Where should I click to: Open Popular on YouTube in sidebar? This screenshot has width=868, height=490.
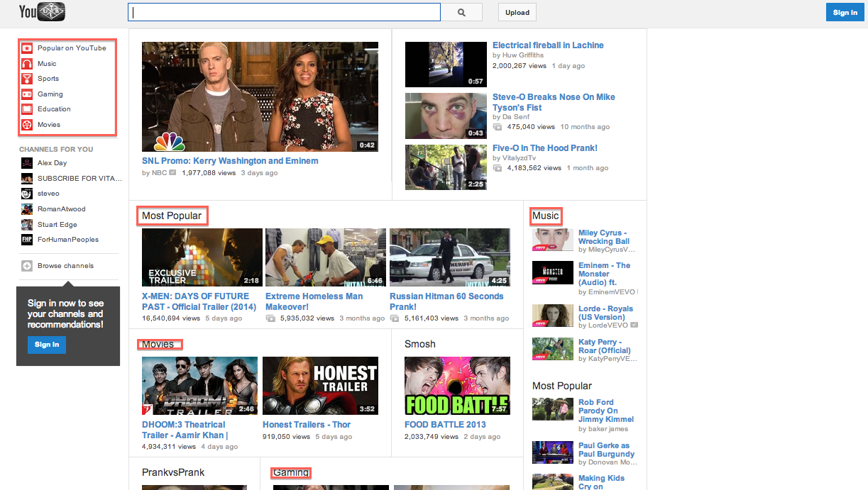pyautogui.click(x=72, y=48)
